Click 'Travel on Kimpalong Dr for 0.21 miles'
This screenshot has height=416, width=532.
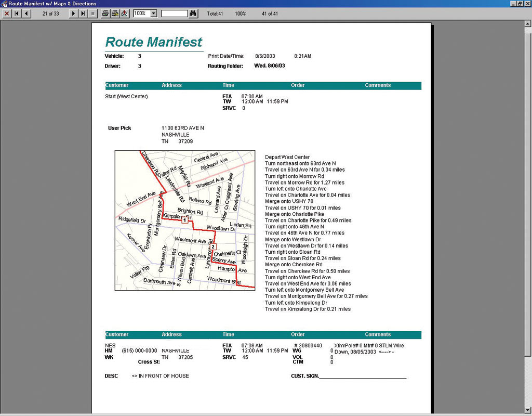pyautogui.click(x=308, y=309)
